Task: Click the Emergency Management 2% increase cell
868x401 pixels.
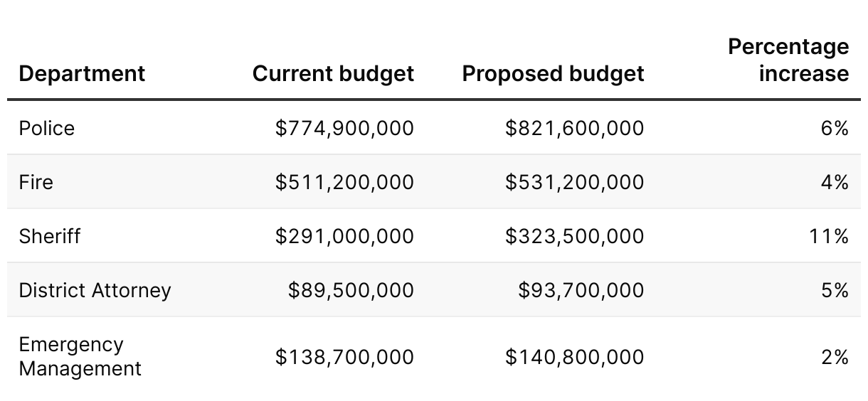Action: click(x=835, y=357)
